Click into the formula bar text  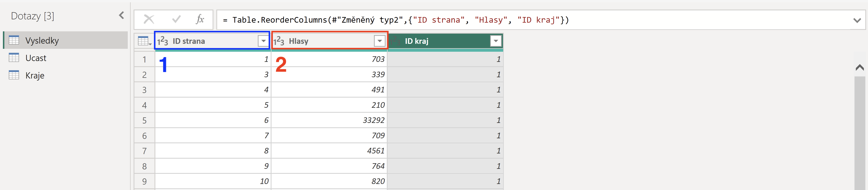coord(396,20)
